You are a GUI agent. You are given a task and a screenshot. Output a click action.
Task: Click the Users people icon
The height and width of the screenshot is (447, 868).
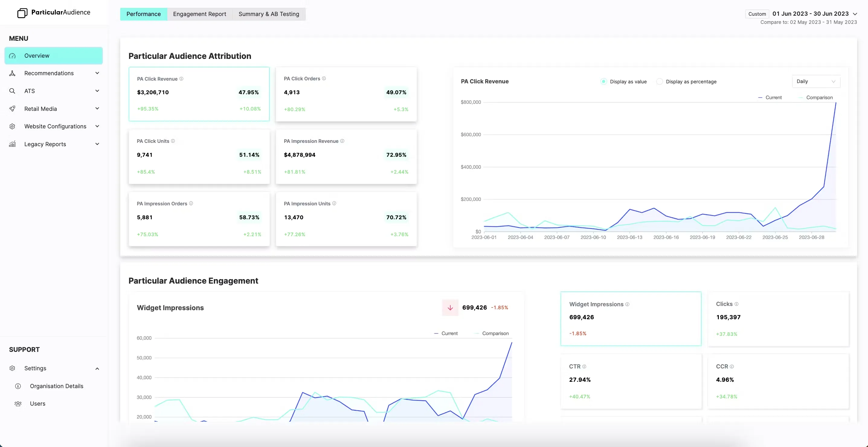(x=18, y=404)
